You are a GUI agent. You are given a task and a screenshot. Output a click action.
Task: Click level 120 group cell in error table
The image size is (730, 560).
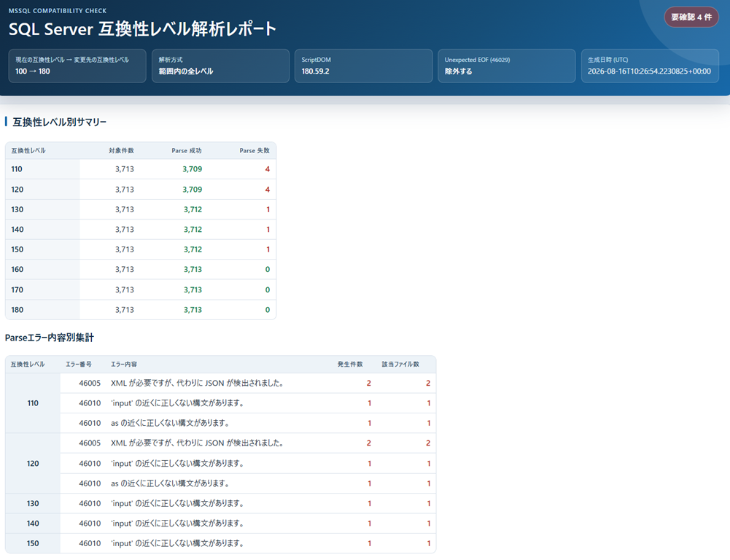click(33, 464)
